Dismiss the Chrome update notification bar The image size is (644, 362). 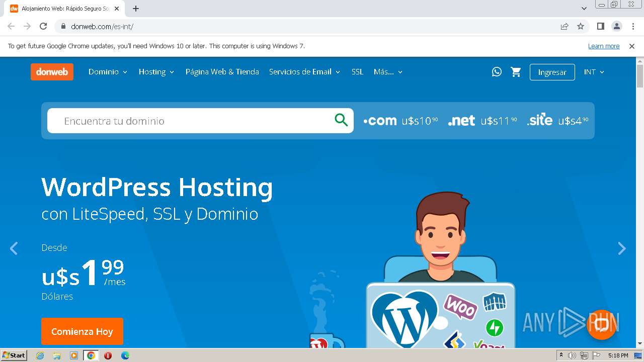pyautogui.click(x=631, y=46)
